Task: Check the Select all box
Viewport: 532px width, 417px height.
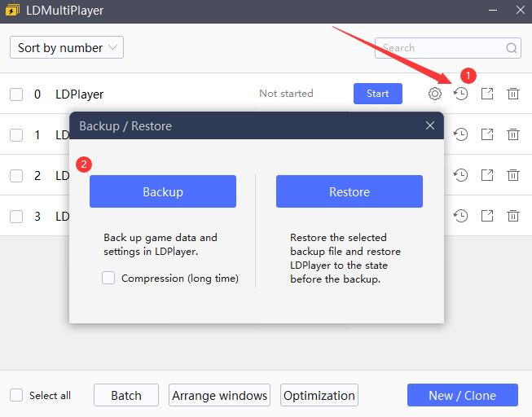Action: 16,395
